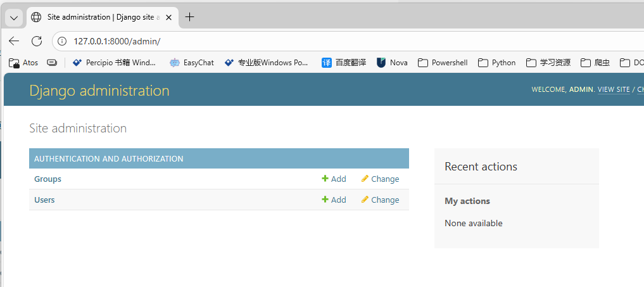Reload the current page
Image resolution: width=644 pixels, height=287 pixels.
click(x=37, y=41)
